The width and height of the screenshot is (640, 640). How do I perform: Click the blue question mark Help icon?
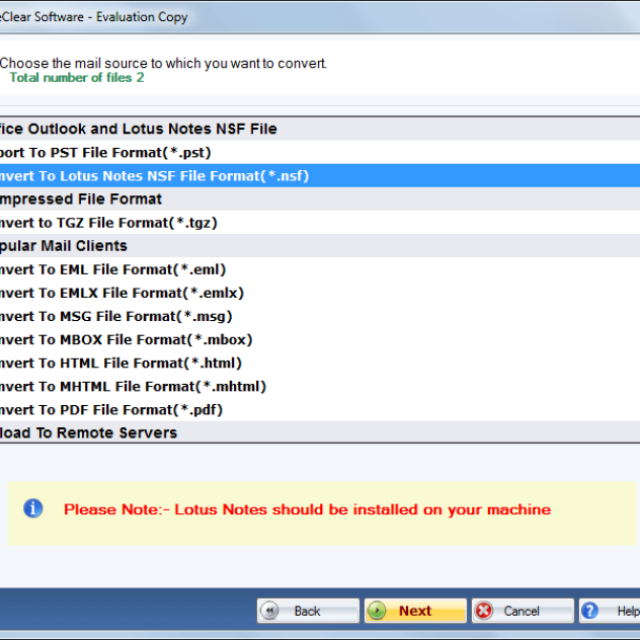coord(590,611)
